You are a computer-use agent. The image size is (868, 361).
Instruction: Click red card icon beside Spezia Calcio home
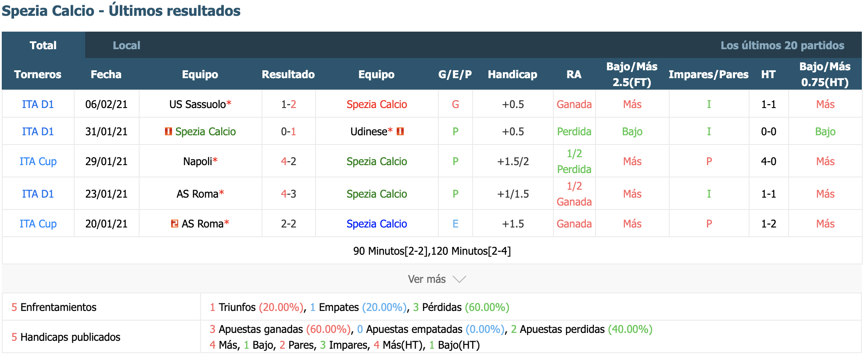click(168, 131)
